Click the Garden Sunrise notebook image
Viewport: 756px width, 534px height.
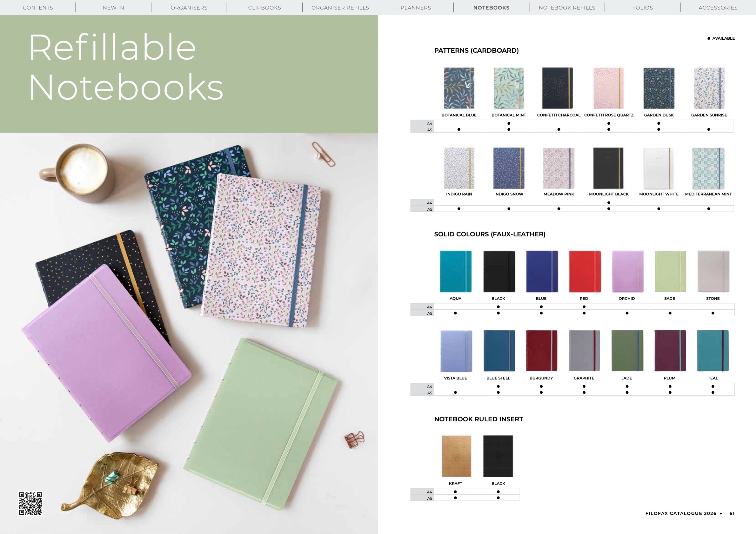click(x=709, y=88)
